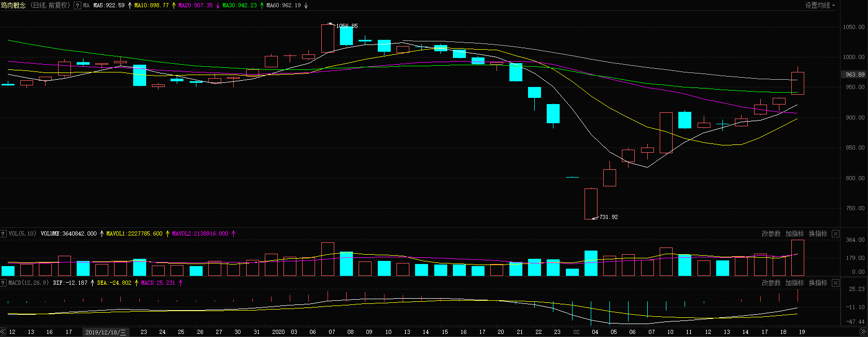Click 改参数 in the VOL panel
The image size is (868, 337).
point(771,234)
